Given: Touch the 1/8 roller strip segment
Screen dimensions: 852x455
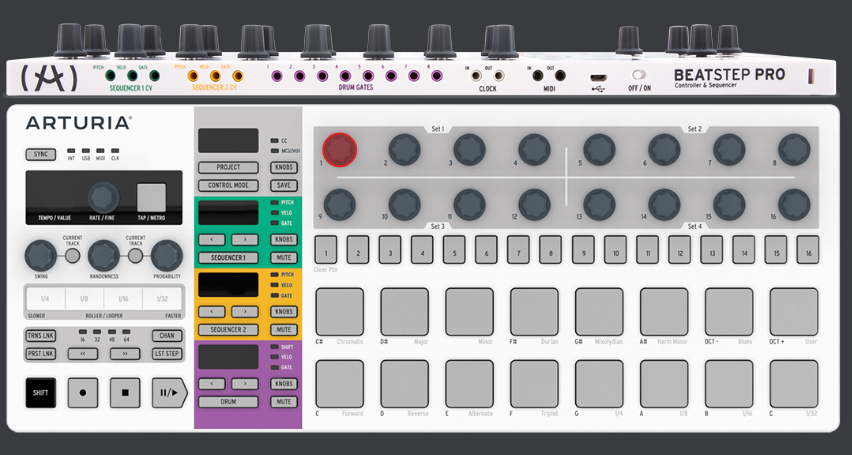Looking at the screenshot, I should pyautogui.click(x=84, y=298).
